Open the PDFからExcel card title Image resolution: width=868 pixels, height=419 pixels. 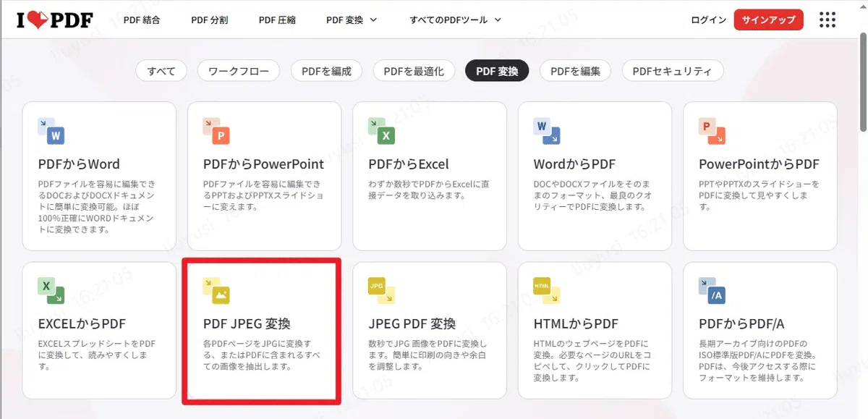[x=409, y=164]
